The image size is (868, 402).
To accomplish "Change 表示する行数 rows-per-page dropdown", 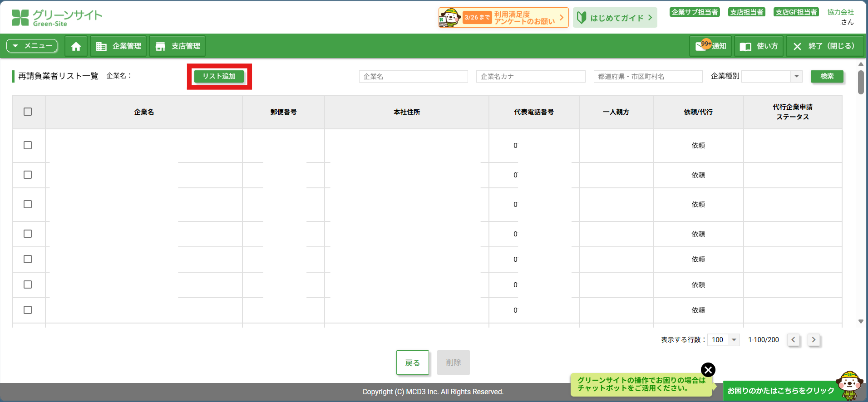I will [x=725, y=340].
